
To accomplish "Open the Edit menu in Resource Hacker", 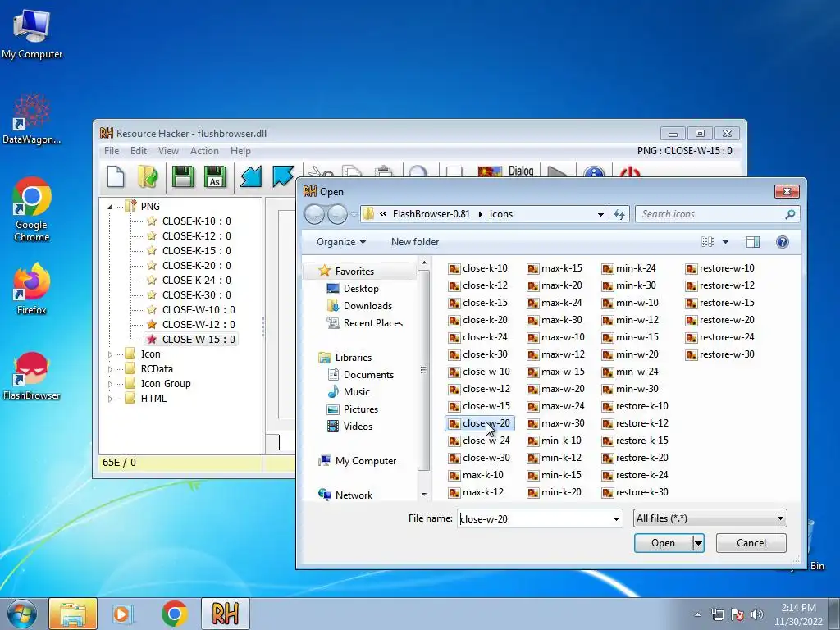I will 138,151.
